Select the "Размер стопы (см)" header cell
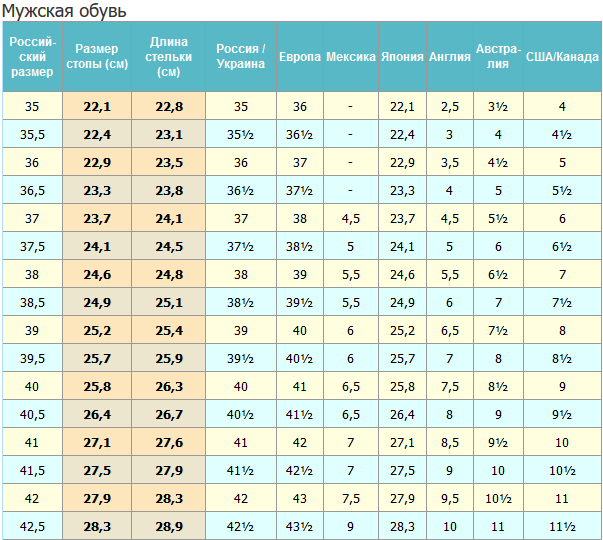 [x=96, y=57]
